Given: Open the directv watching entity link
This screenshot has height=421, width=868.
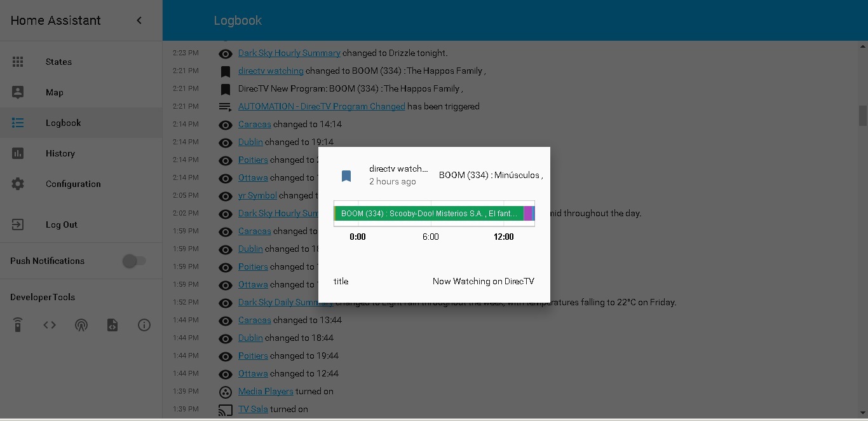Looking at the screenshot, I should [x=270, y=71].
